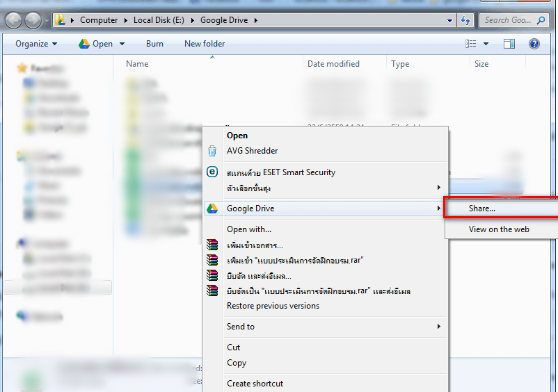The image size is (558, 392).
Task: Expand the ตัวเลือกขั้นสูง submenu
Action: point(439,187)
